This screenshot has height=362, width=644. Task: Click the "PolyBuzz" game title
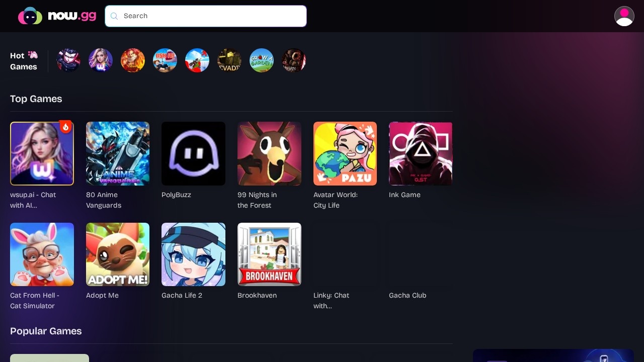pos(176,195)
